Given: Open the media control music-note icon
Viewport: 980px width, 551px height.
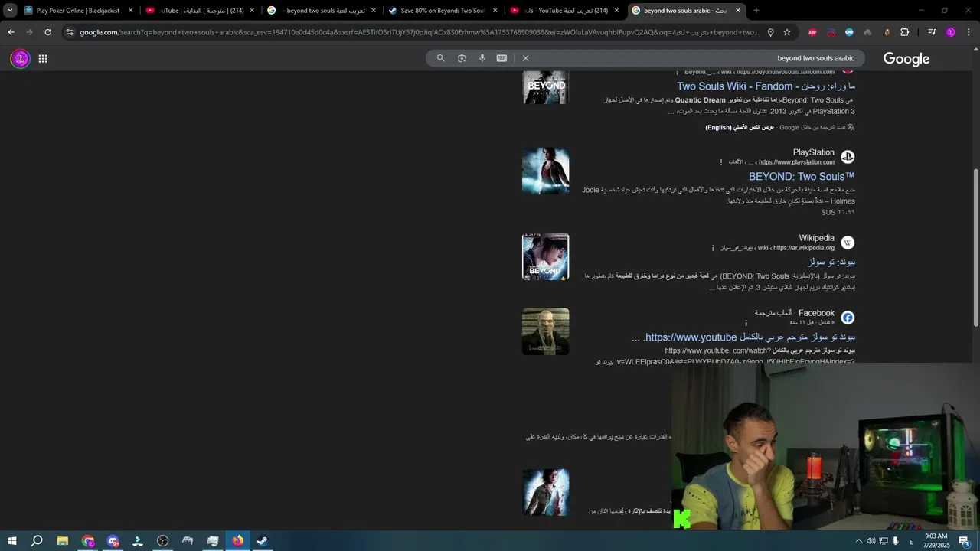Looking at the screenshot, I should (x=932, y=32).
